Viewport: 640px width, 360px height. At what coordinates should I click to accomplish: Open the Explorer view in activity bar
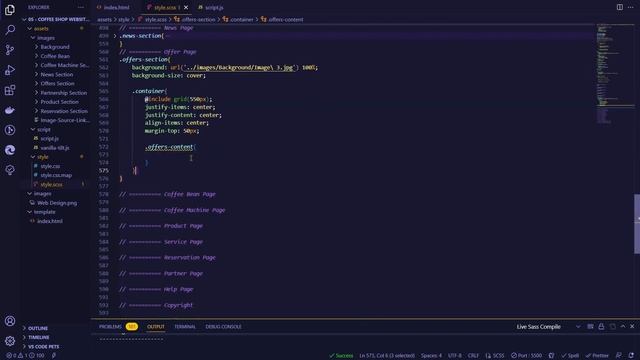point(10,10)
